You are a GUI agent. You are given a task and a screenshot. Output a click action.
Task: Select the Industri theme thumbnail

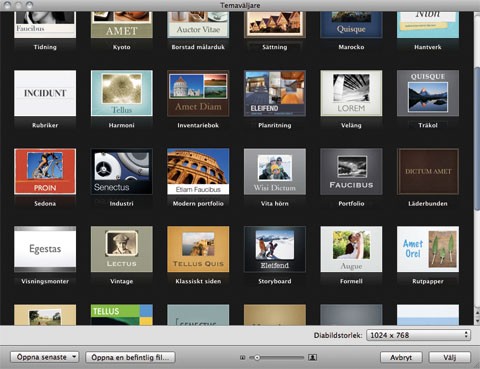tap(122, 171)
